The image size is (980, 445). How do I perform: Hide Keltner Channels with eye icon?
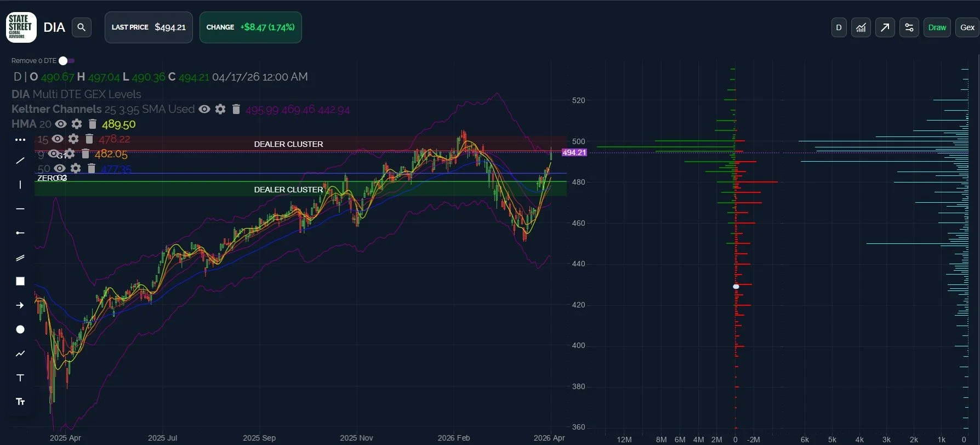pyautogui.click(x=204, y=109)
